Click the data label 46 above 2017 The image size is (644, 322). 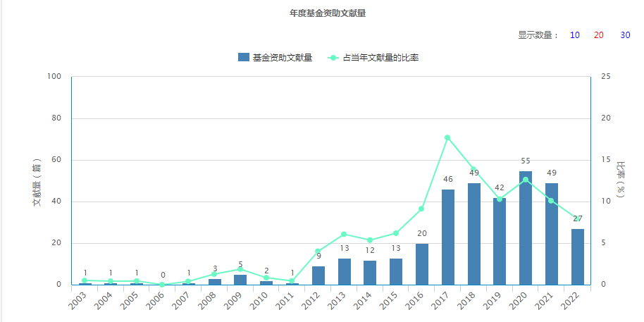pos(447,180)
